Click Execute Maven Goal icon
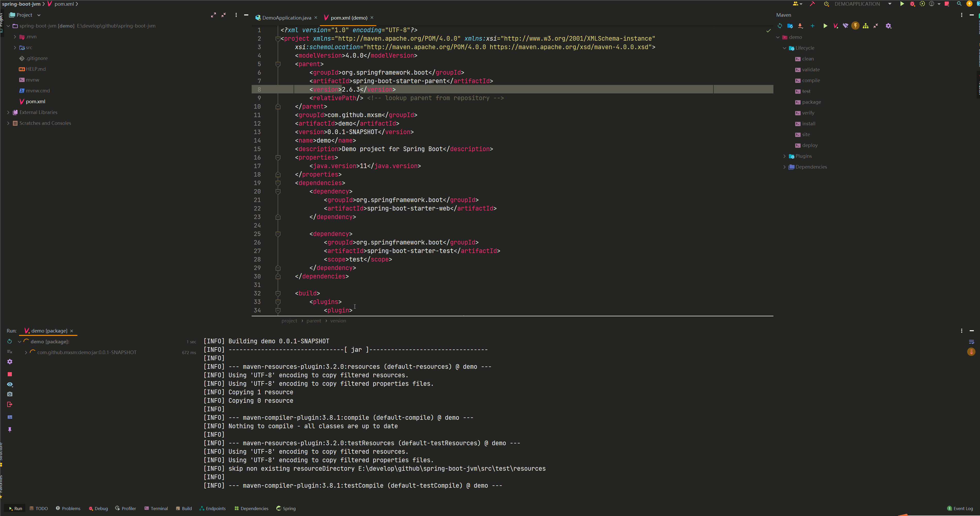980x516 pixels. (x=836, y=26)
